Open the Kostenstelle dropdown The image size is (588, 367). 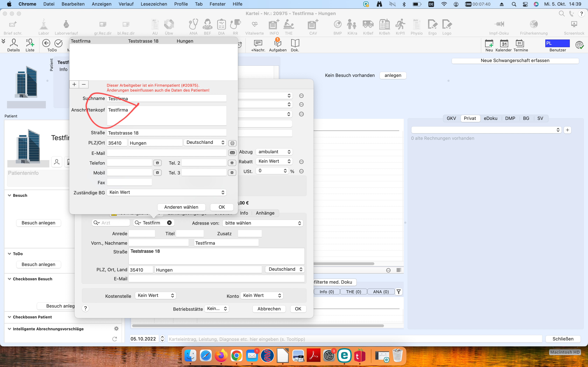156,295
